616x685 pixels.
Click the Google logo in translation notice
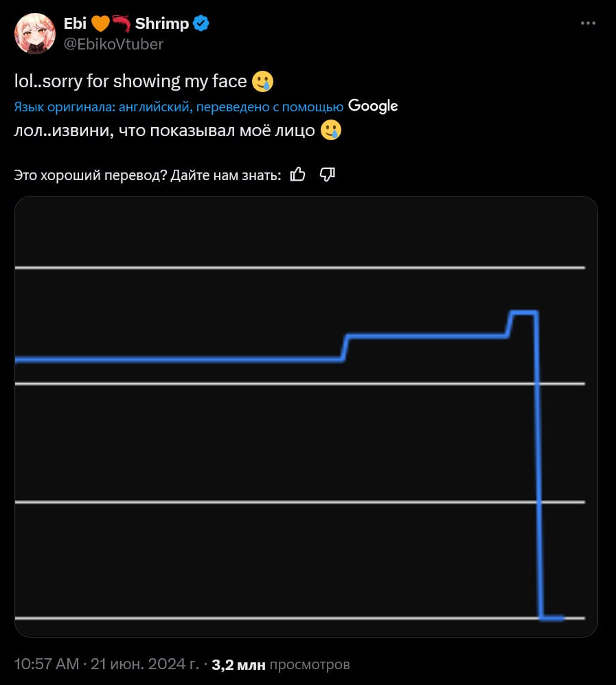pyautogui.click(x=373, y=106)
